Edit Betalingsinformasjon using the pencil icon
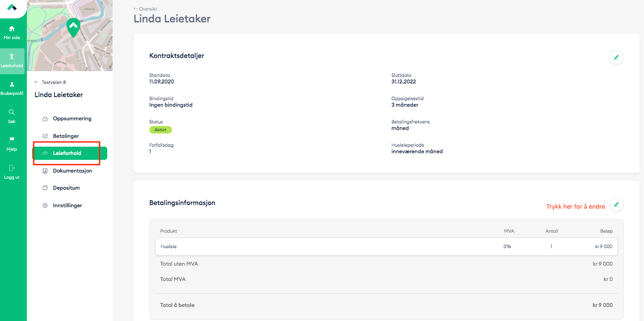 coord(616,204)
